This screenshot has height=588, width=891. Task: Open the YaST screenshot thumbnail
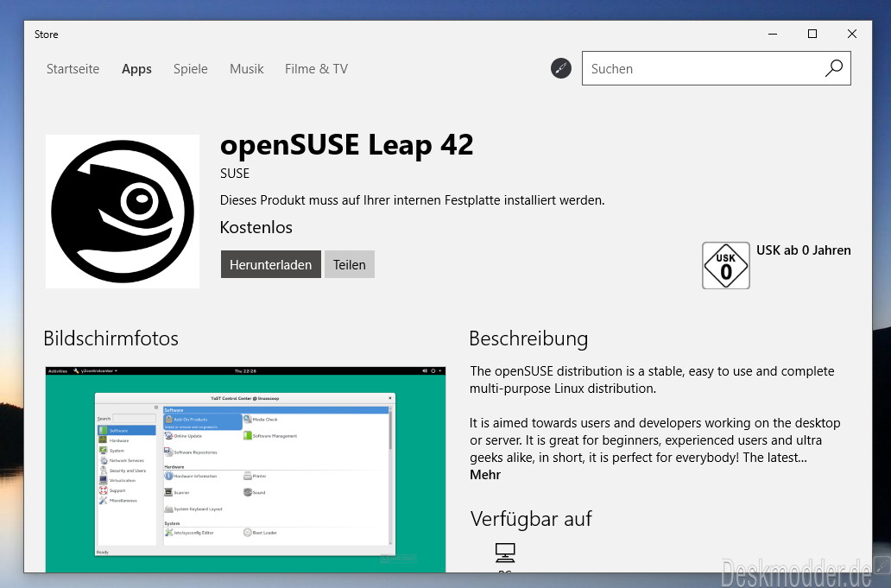pos(245,469)
